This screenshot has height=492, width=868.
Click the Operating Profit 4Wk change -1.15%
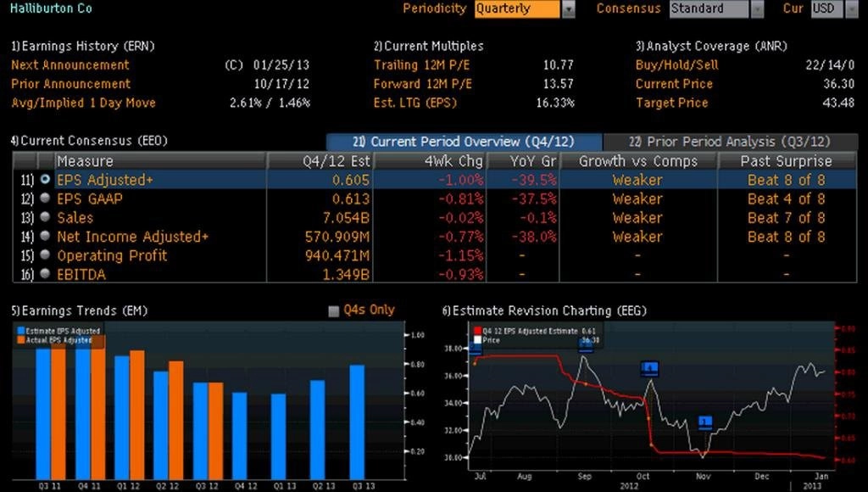pyautogui.click(x=461, y=255)
